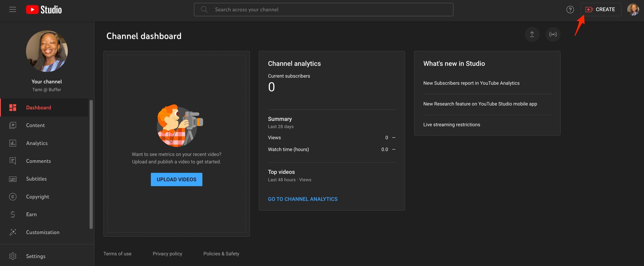This screenshot has width=644, height=266.
Task: Open the help question mark icon
Action: (570, 10)
